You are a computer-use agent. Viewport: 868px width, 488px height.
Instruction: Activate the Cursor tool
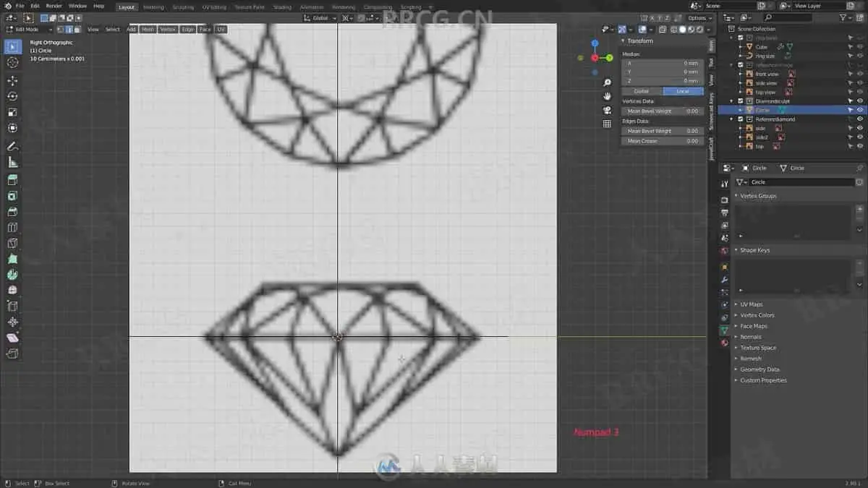(x=12, y=62)
